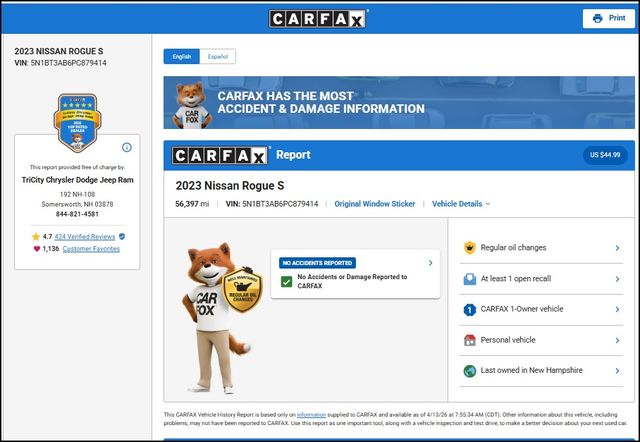Switch to the Español language tab
Screen dimensions: 640x442
[216, 57]
